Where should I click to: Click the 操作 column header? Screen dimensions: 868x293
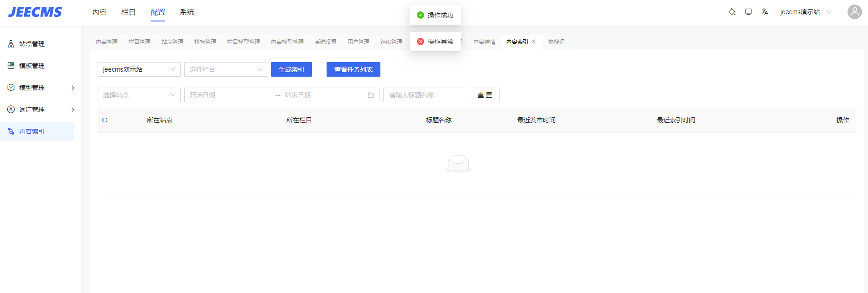(x=843, y=120)
